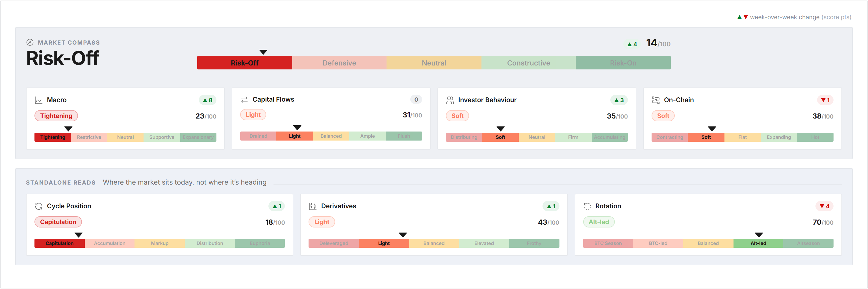
Task: Click the Investor Behaviour people icon
Action: point(450,100)
